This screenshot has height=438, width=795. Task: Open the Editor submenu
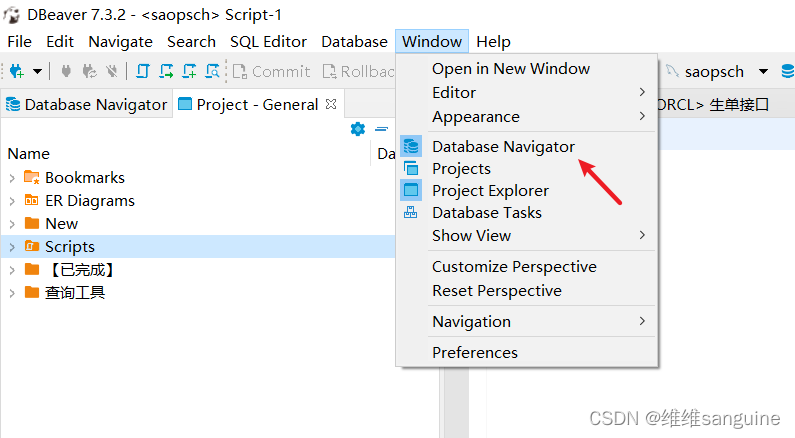point(527,93)
